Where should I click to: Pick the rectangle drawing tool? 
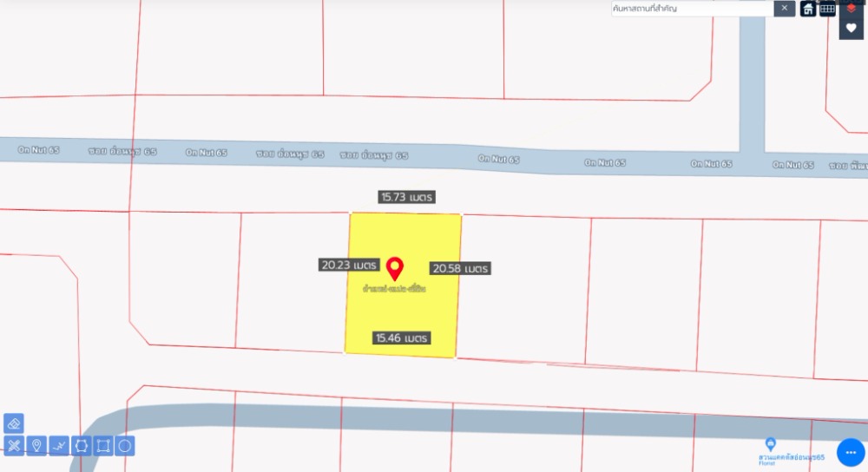click(x=103, y=446)
